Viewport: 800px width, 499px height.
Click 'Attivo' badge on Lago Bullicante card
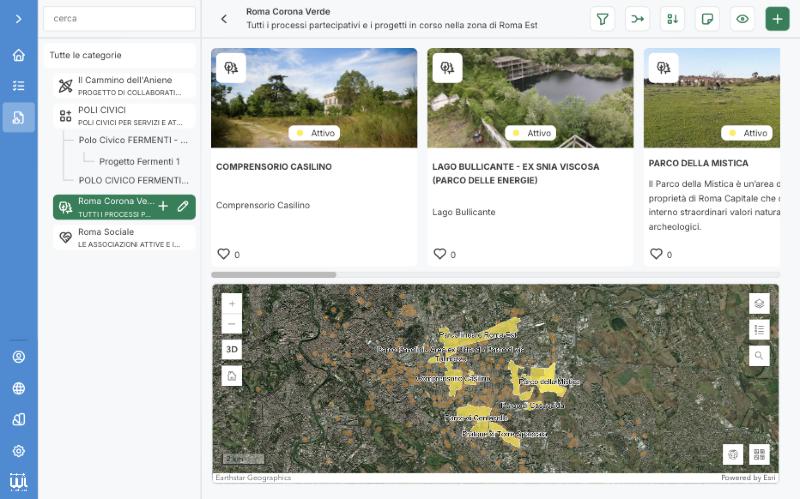[x=531, y=133]
